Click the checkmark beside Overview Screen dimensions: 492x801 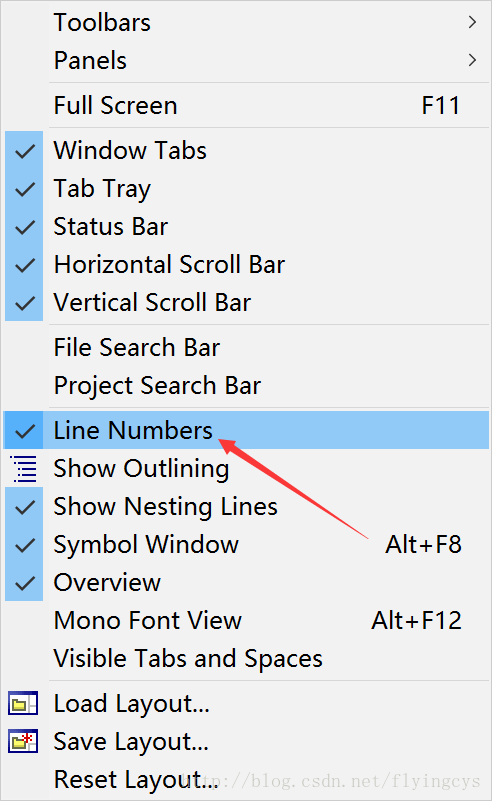[25, 582]
